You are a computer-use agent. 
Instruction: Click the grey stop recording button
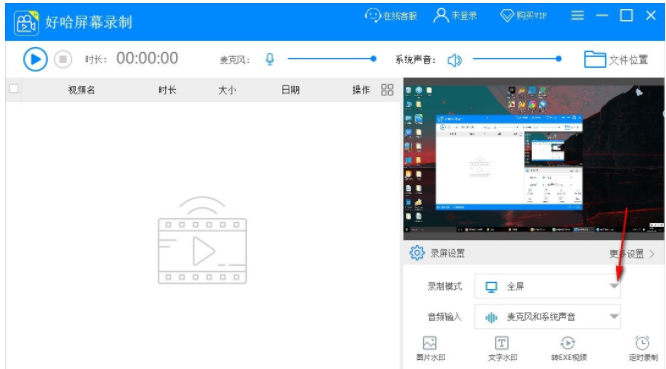coord(63,59)
